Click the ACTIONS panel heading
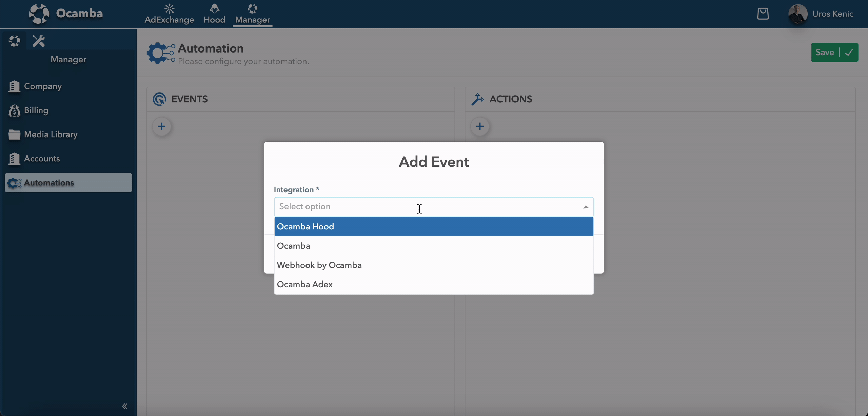Image resolution: width=868 pixels, height=416 pixels. [511, 99]
